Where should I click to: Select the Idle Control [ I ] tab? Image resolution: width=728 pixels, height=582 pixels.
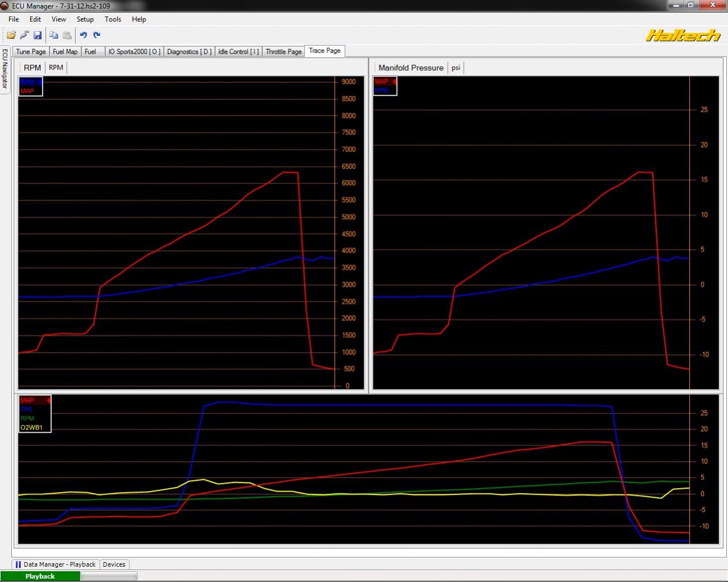tap(238, 51)
